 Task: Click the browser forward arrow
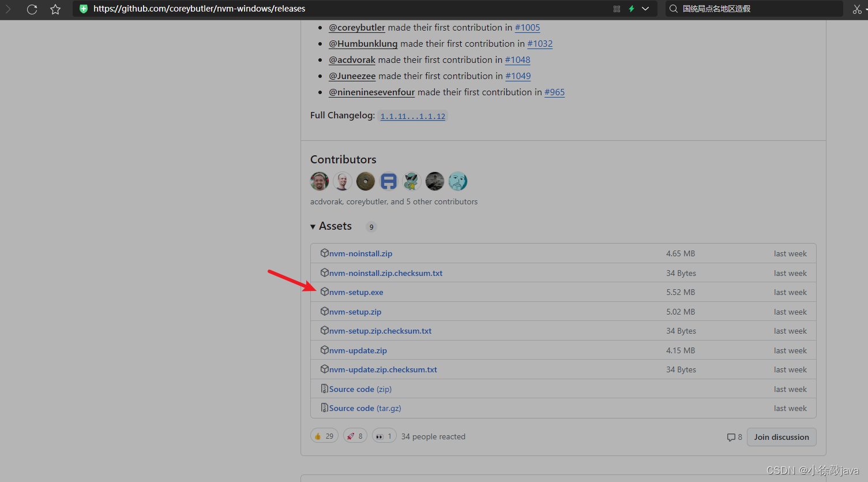[8, 9]
